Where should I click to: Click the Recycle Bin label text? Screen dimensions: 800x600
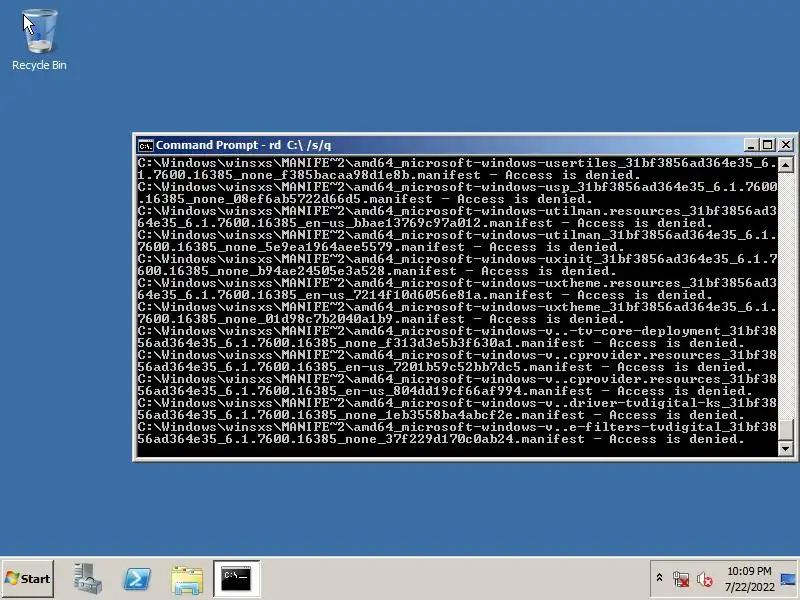pos(39,65)
